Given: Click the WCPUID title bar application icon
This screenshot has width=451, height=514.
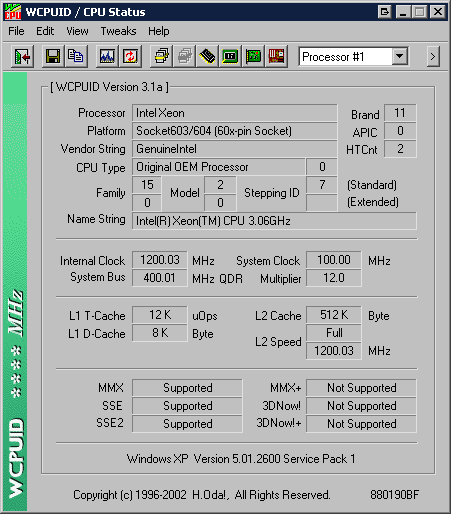Looking at the screenshot, I should [13, 12].
